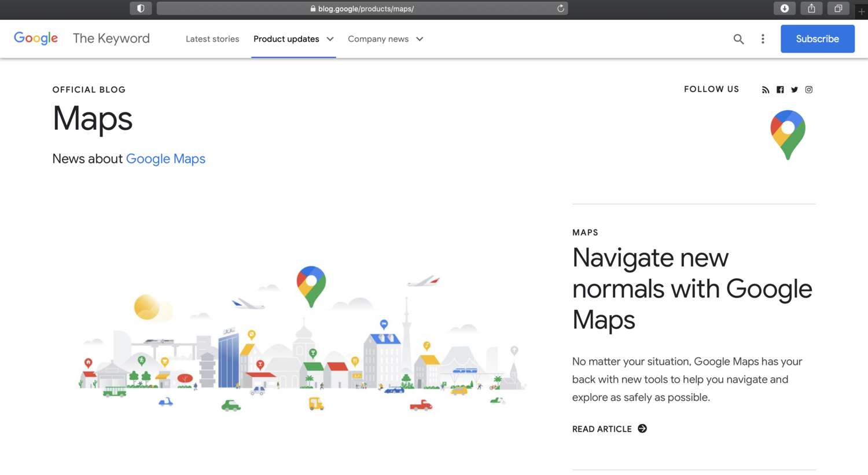
Task: Open the search magnifier icon
Action: (x=738, y=39)
